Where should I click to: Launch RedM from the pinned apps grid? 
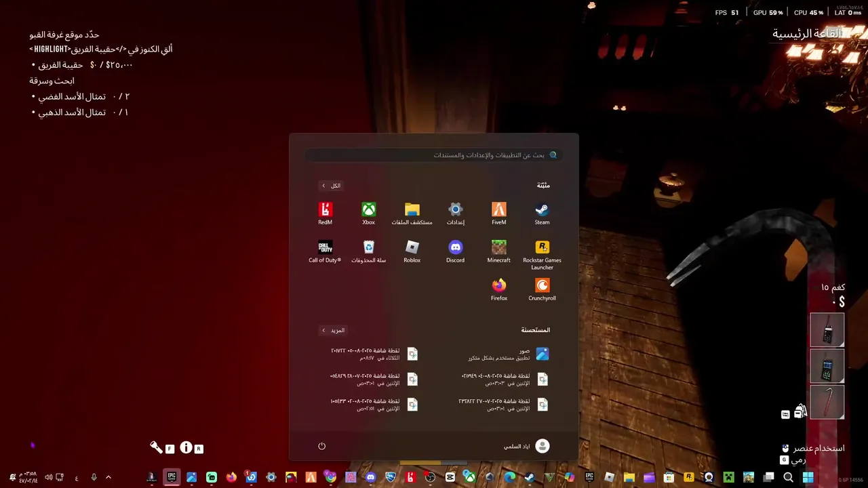point(325,213)
